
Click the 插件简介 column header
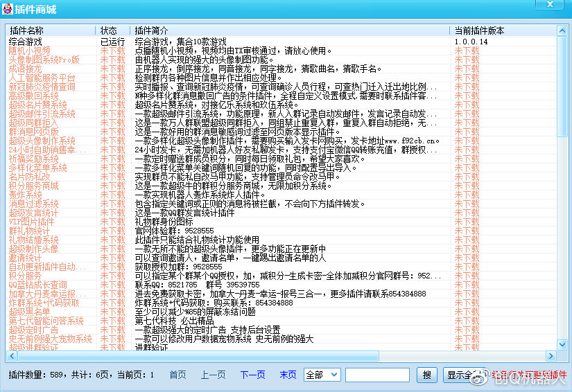[290, 30]
